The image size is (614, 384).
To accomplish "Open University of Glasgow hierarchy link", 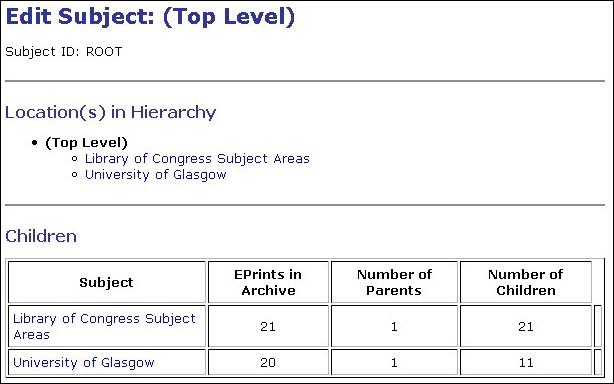I will [x=155, y=175].
